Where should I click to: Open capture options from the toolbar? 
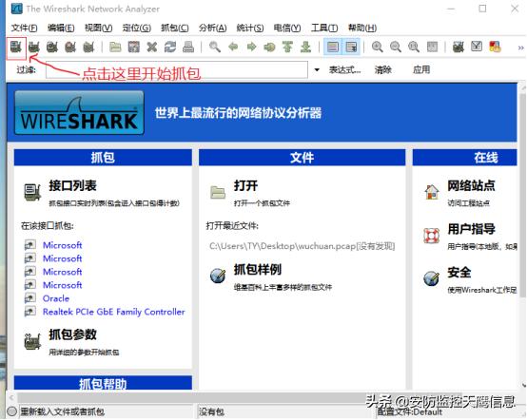click(33, 47)
